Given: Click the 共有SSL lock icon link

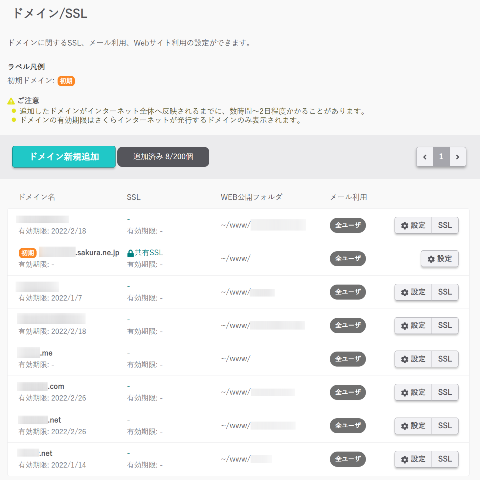Looking at the screenshot, I should (145, 253).
